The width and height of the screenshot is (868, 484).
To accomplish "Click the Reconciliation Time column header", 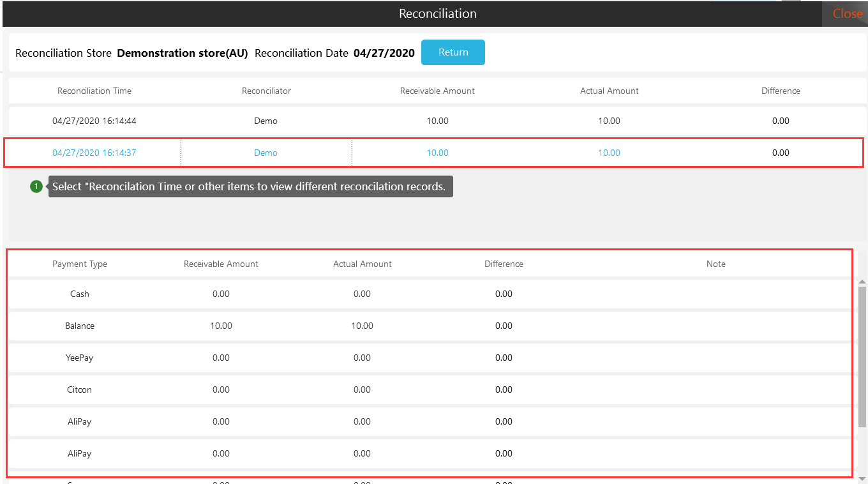I will click(x=94, y=91).
